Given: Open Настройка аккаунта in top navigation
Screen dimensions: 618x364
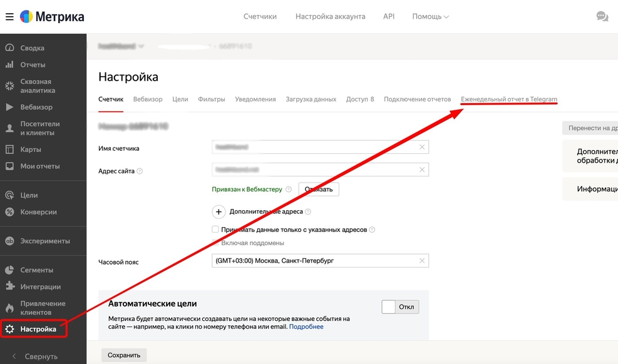Looking at the screenshot, I should tap(330, 16).
